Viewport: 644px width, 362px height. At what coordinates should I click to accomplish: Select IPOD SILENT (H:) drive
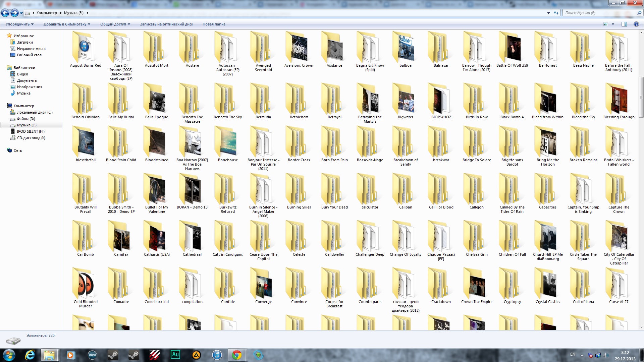(31, 131)
